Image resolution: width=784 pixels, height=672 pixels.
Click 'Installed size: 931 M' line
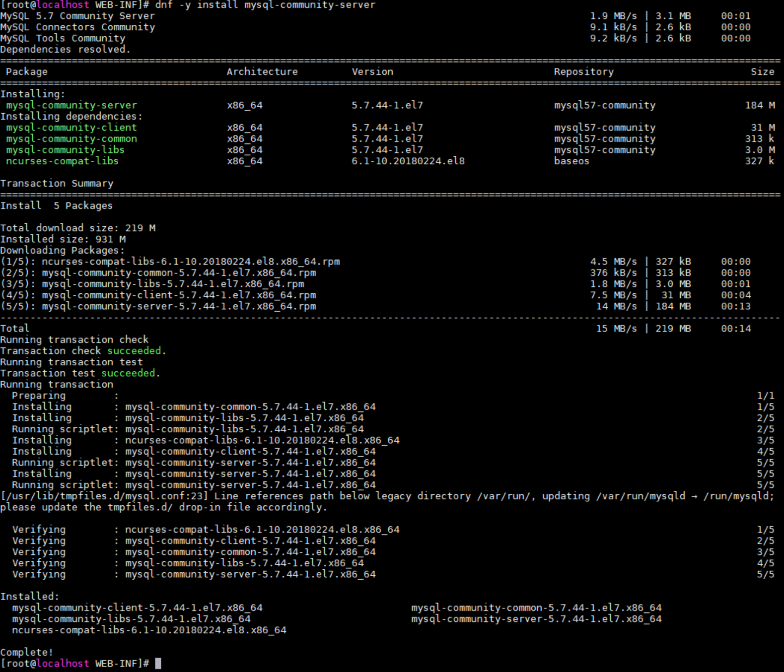(x=63, y=239)
